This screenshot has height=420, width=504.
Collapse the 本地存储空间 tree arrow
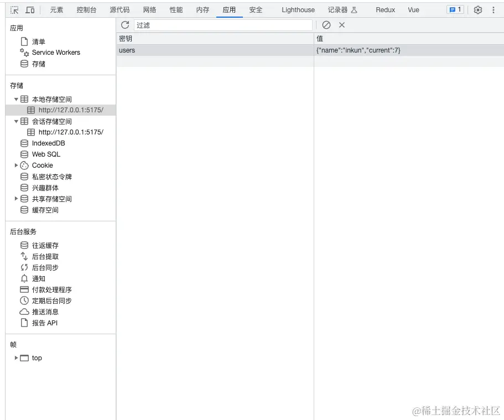pyautogui.click(x=16, y=100)
